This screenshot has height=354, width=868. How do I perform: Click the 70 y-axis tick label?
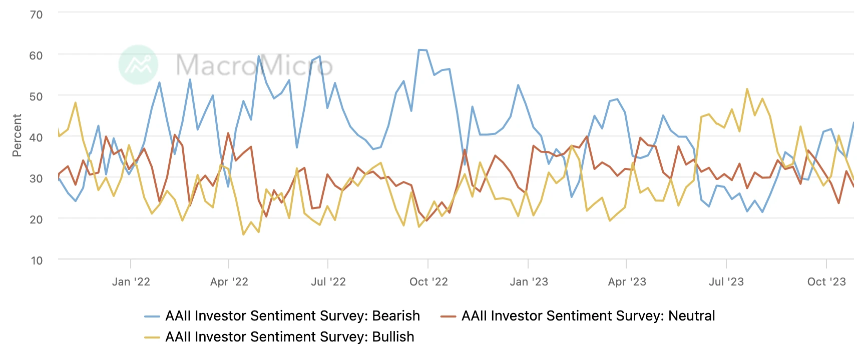click(36, 14)
